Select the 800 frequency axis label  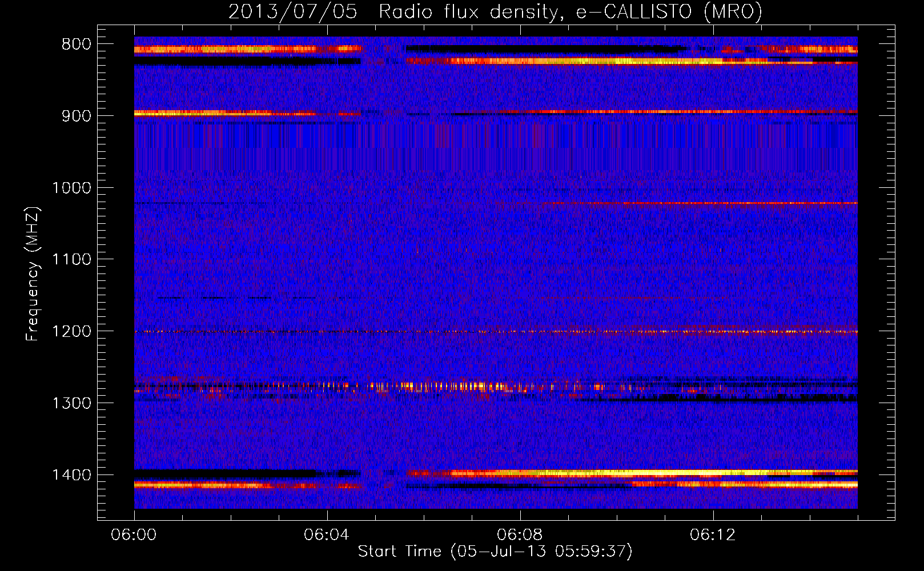(75, 45)
